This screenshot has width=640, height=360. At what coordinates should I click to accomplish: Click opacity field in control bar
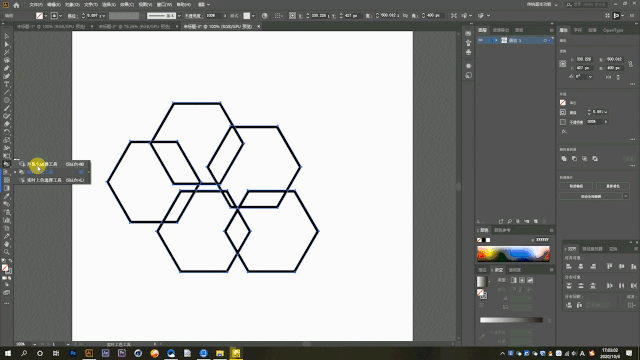[213, 16]
